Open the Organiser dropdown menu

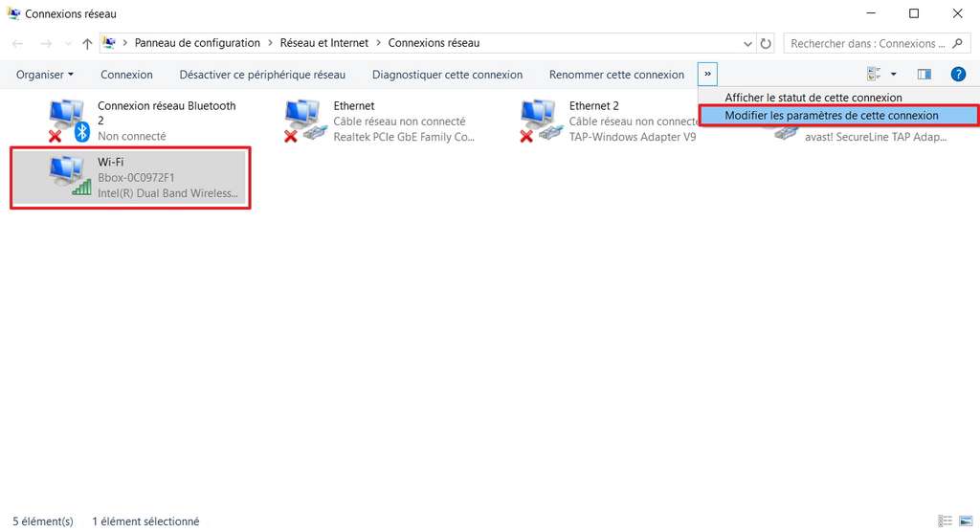45,75
